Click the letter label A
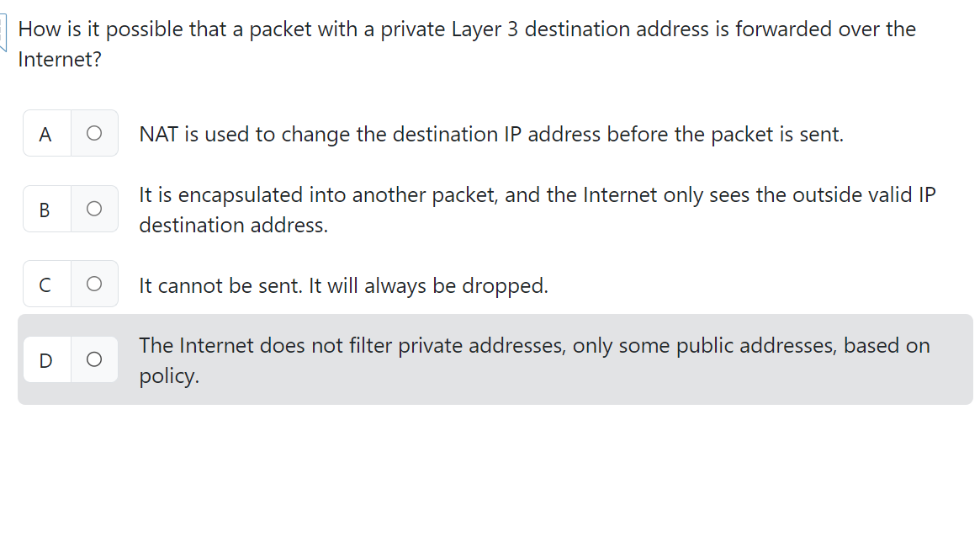This screenshot has width=980, height=537. 45,133
